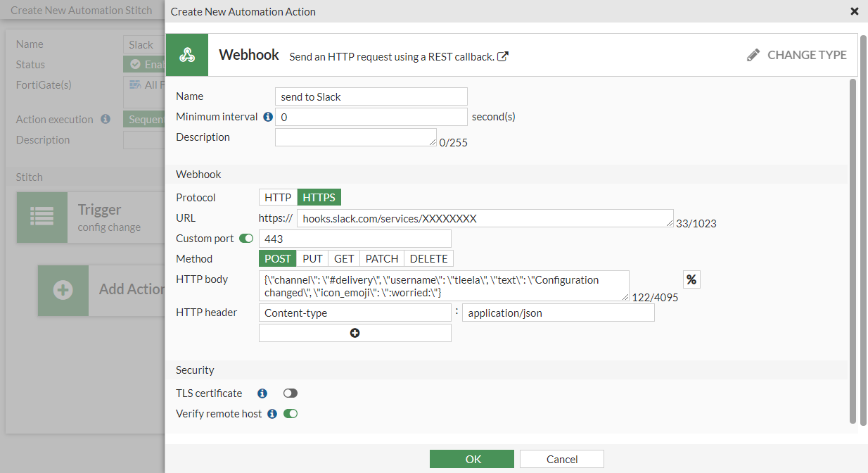Click the percent variable insert button

[691, 280]
